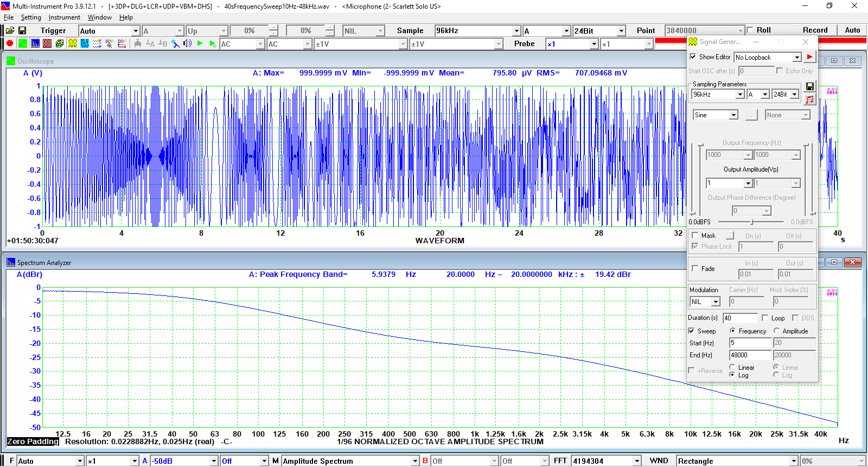Start signal generator with red play button

(809, 57)
